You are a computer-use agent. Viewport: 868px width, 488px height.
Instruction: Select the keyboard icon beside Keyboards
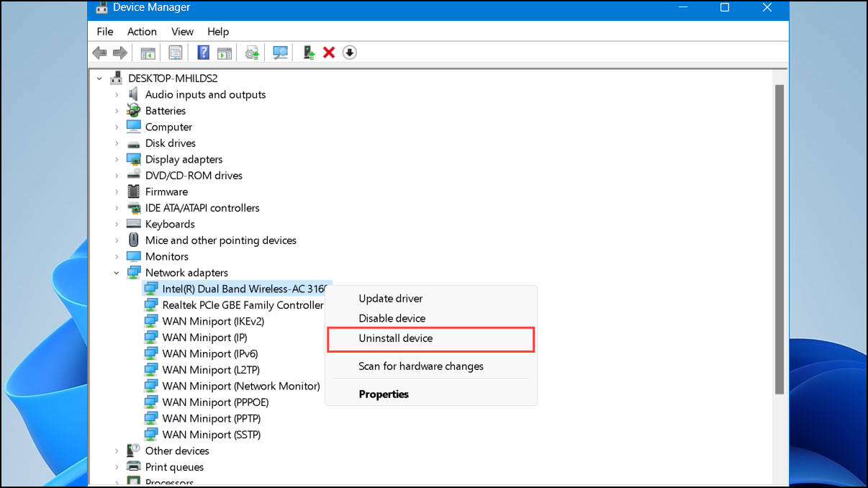click(x=134, y=224)
